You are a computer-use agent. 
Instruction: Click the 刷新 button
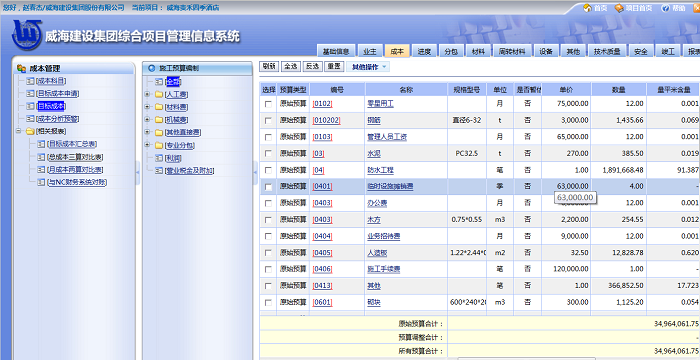tap(269, 66)
